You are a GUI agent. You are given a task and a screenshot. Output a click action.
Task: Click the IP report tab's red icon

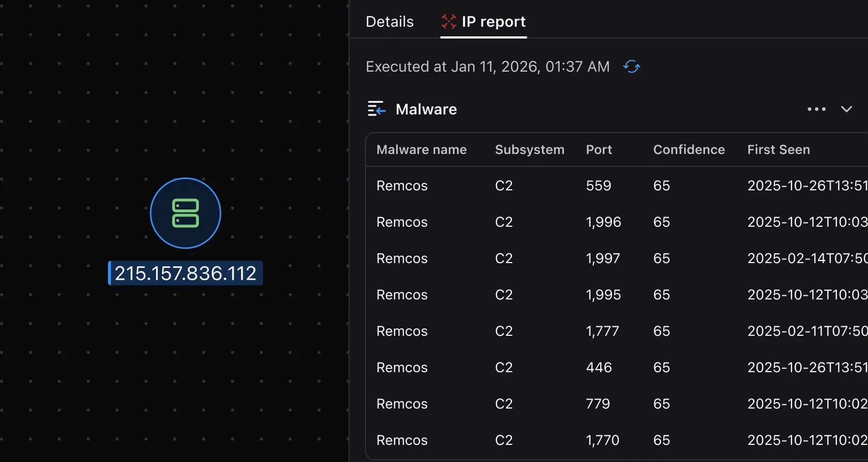(448, 21)
